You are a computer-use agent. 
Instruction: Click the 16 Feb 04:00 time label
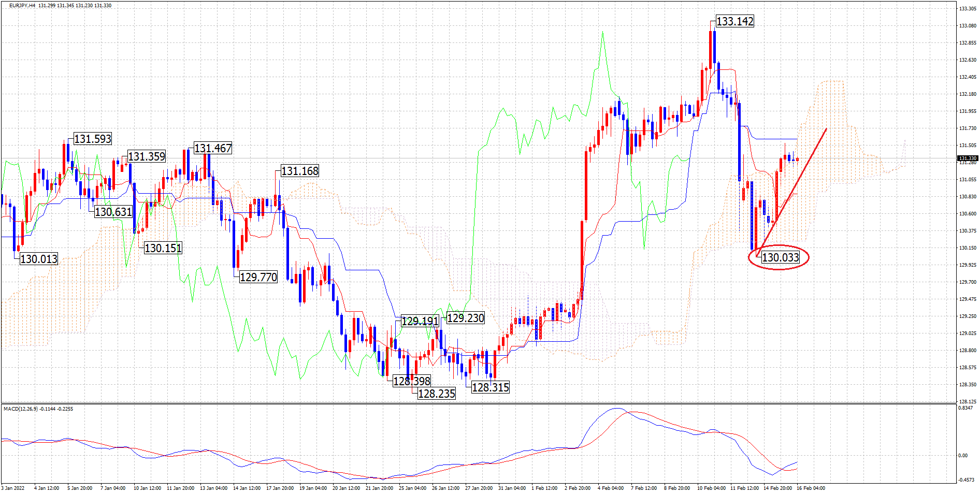point(811,488)
